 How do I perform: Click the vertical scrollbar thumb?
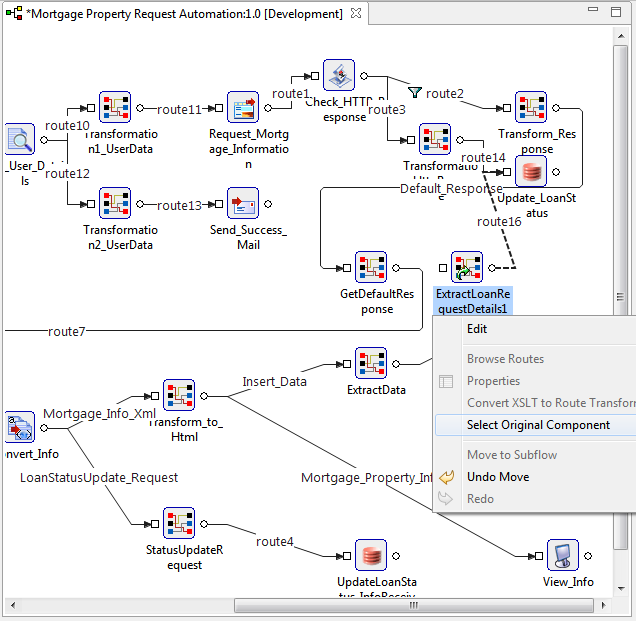tap(621, 297)
